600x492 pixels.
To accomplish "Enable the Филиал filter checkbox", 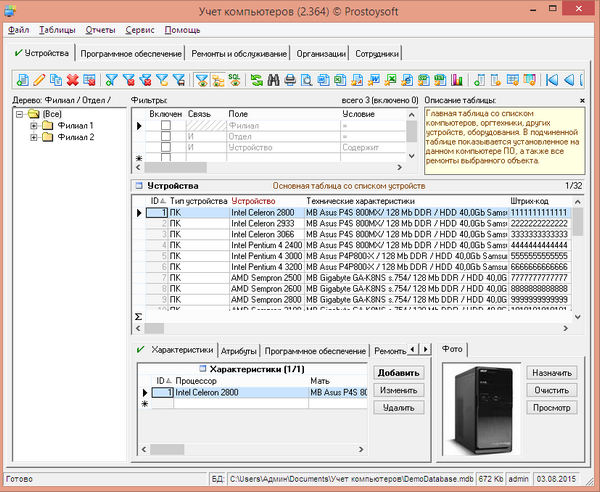I will [166, 125].
